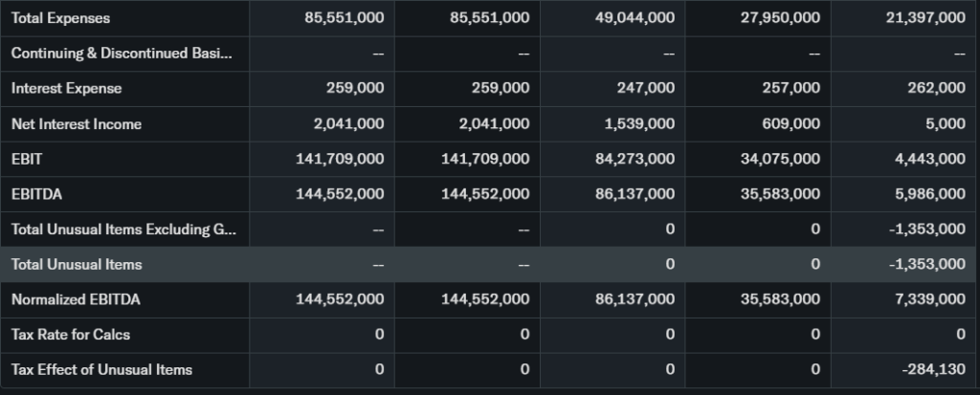Click the Normalized EBITDA row label
Image resolution: width=980 pixels, height=395 pixels.
click(76, 299)
